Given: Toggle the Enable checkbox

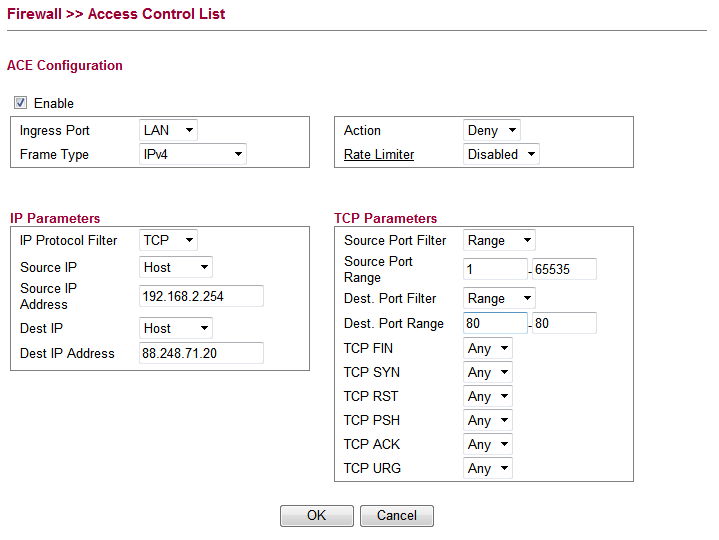Looking at the screenshot, I should click(x=20, y=103).
